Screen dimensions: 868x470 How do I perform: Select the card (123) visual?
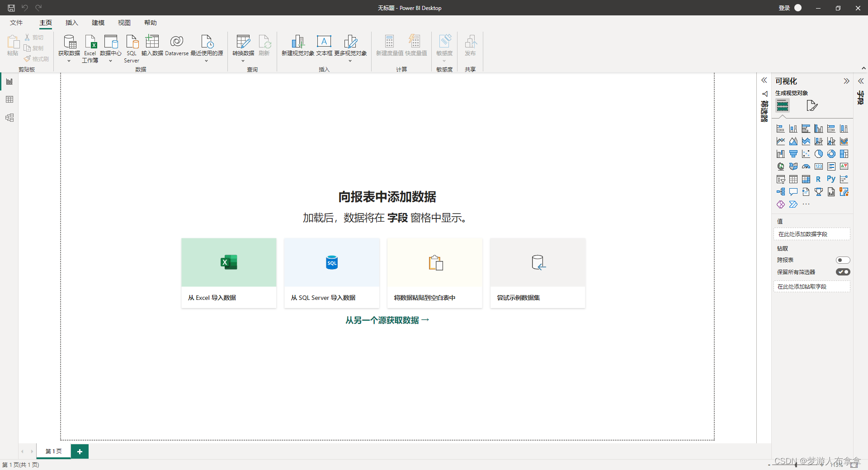click(819, 167)
